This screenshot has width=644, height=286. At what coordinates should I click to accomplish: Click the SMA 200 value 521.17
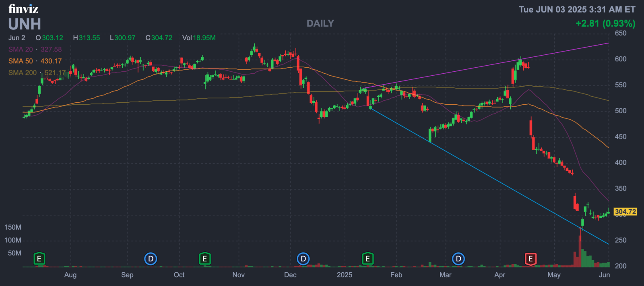(55, 73)
